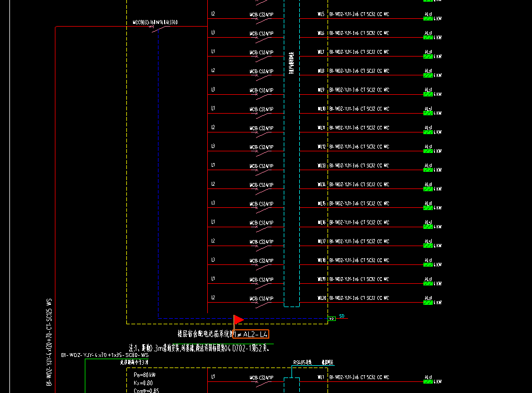The image size is (532, 393).
Task: Click the green load block on WL19 row
Action: point(428,284)
